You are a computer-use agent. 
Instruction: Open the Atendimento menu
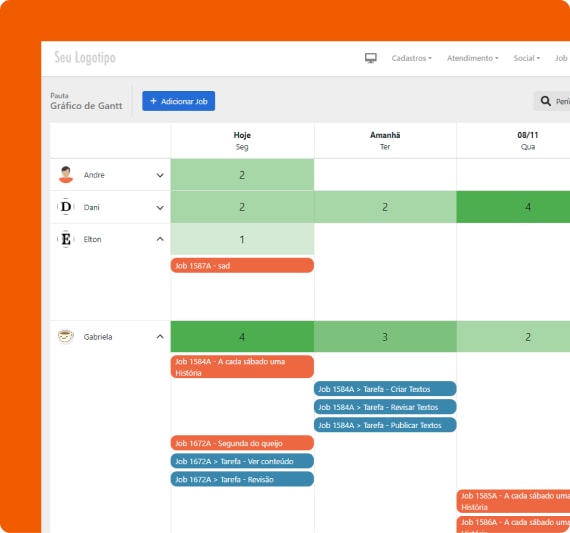tap(473, 58)
